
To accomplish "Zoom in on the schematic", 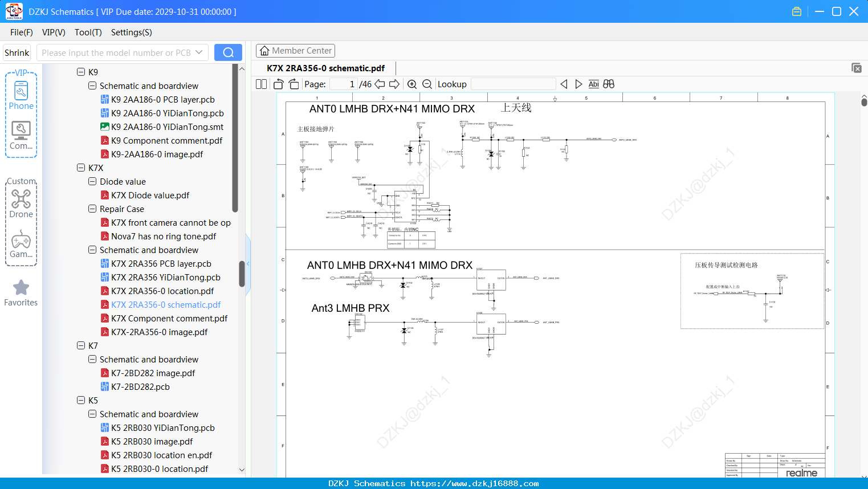I will [412, 84].
